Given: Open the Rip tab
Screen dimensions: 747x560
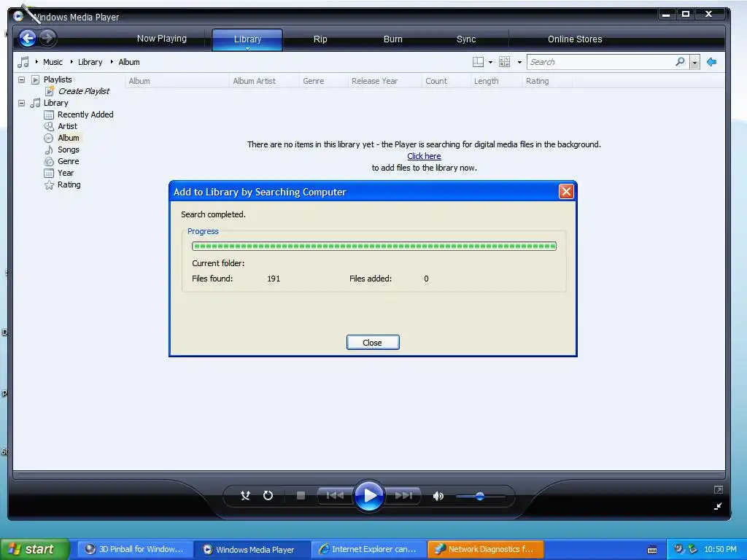Looking at the screenshot, I should click(x=320, y=39).
